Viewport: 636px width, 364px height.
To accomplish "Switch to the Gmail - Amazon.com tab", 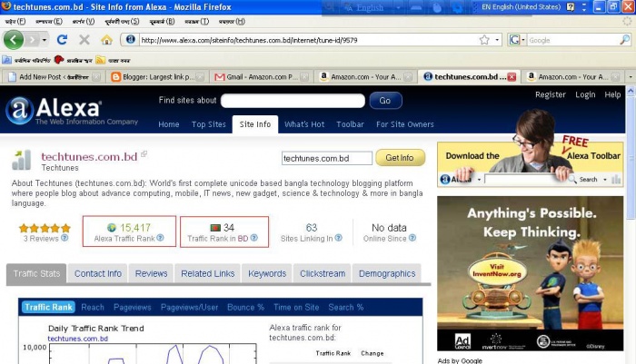I will pos(262,76).
